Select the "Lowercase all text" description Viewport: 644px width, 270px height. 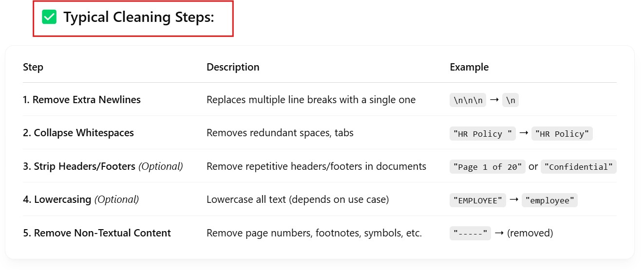point(298,199)
